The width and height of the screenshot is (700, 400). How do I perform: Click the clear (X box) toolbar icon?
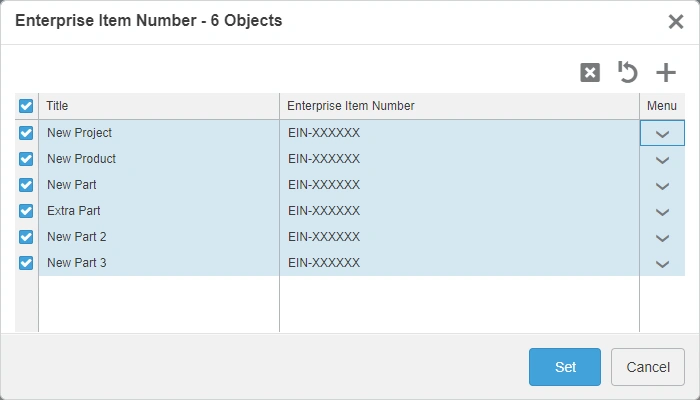tap(590, 73)
